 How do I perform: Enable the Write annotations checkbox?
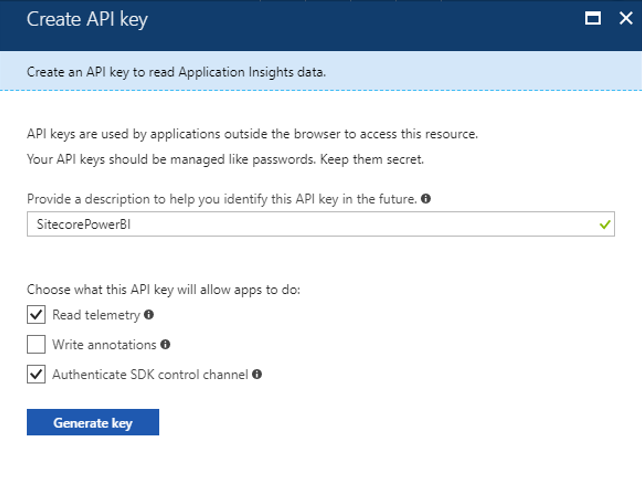coord(36,345)
